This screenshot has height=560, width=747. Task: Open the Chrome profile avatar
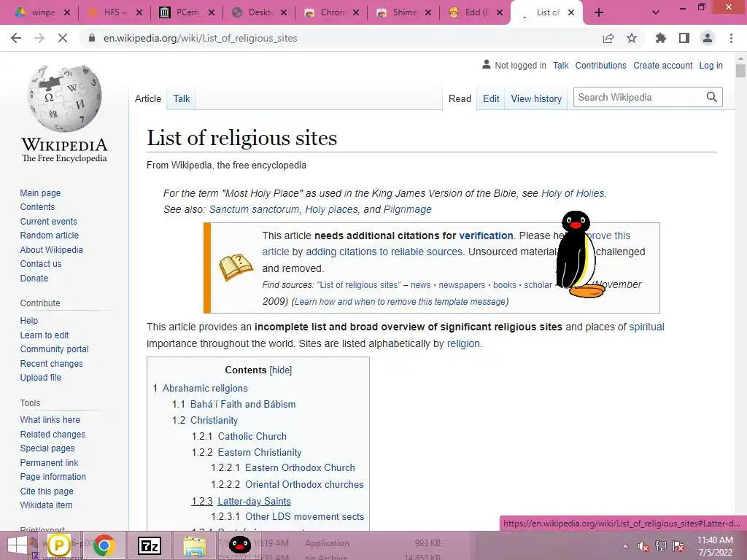coord(708,38)
